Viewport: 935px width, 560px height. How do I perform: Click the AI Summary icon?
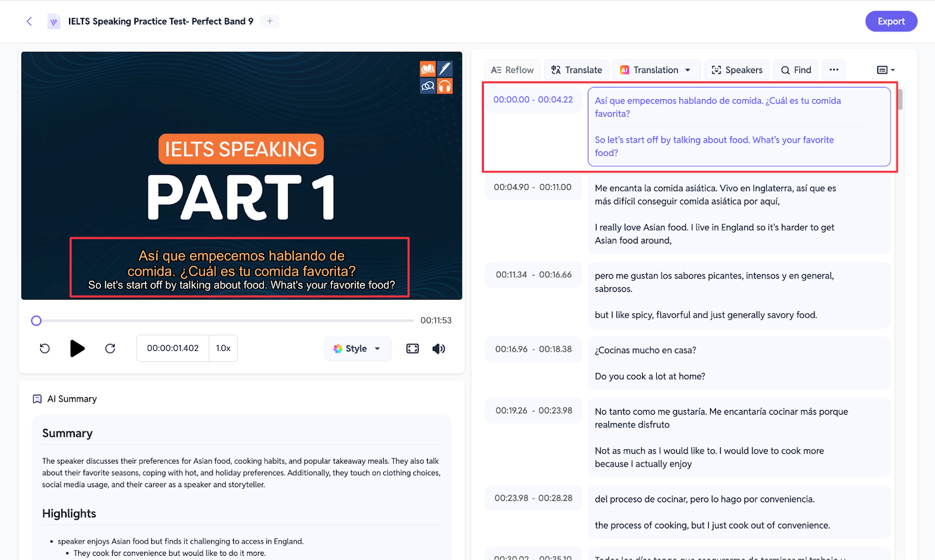tap(37, 399)
